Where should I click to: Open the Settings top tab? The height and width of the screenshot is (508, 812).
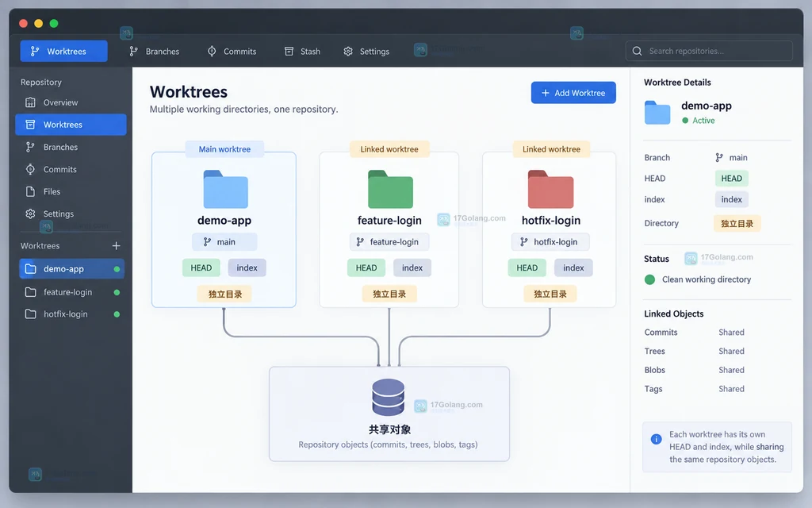point(366,52)
